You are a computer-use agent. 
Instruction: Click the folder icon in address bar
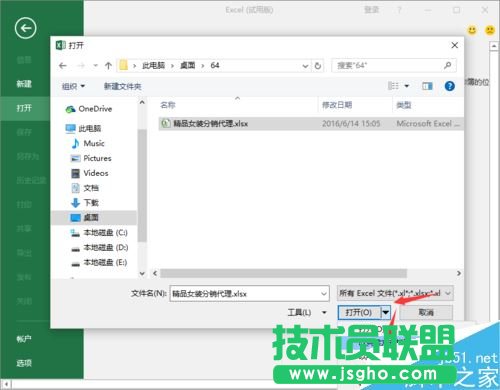pyautogui.click(x=124, y=65)
